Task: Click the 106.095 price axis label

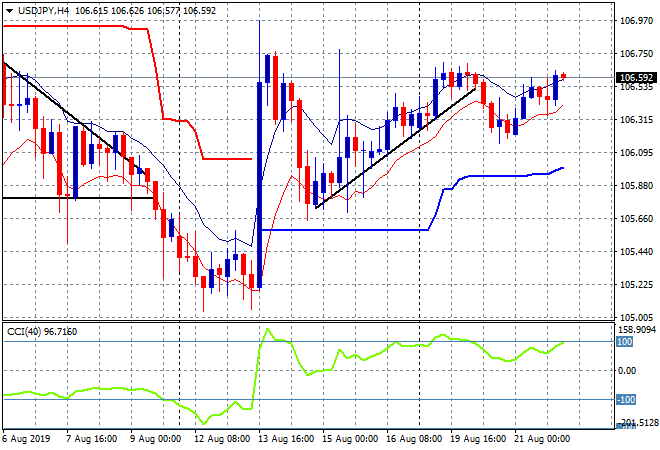Action: coord(636,153)
